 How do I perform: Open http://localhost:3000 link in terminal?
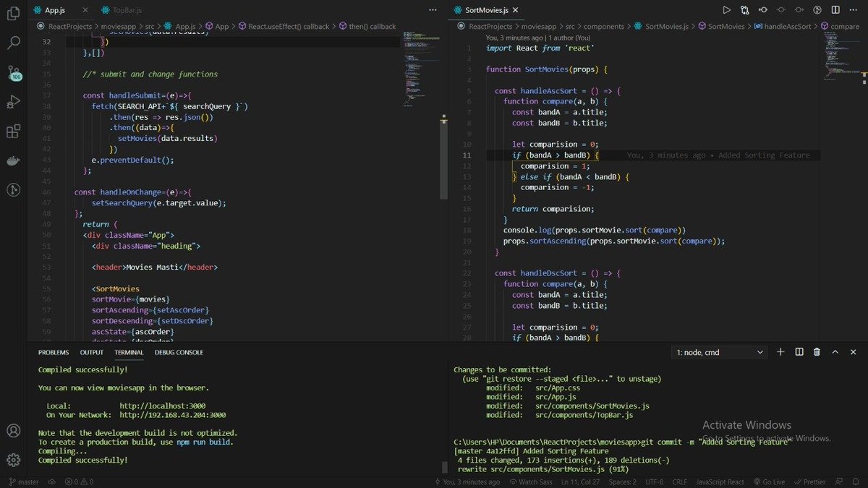coord(163,406)
